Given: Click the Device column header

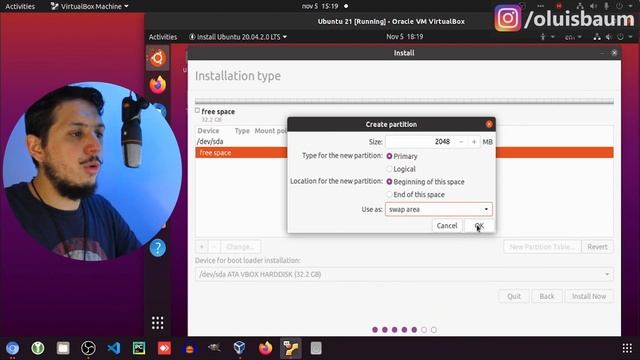Looking at the screenshot, I should [208, 131].
